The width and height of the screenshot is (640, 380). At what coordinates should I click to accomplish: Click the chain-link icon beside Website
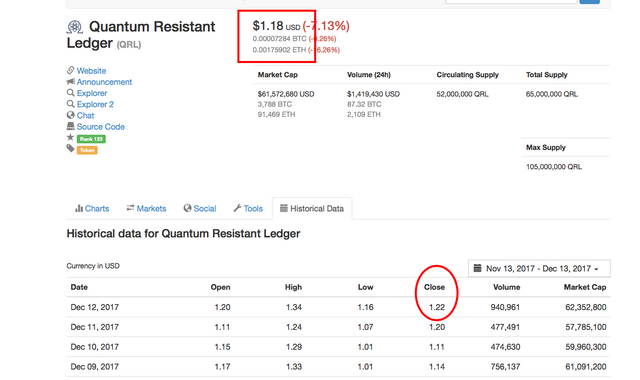point(71,70)
